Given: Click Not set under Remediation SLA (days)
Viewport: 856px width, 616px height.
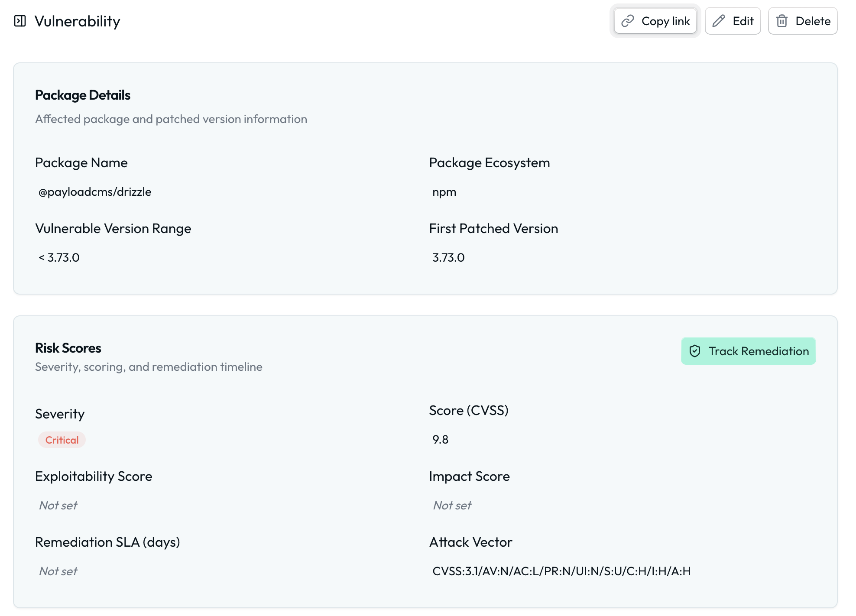Looking at the screenshot, I should click(58, 571).
